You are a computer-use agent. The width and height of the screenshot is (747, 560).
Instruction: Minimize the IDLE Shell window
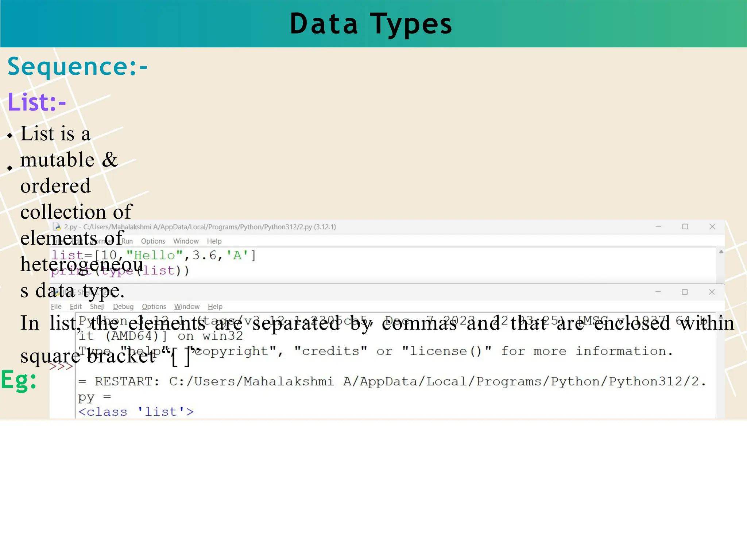click(x=658, y=292)
